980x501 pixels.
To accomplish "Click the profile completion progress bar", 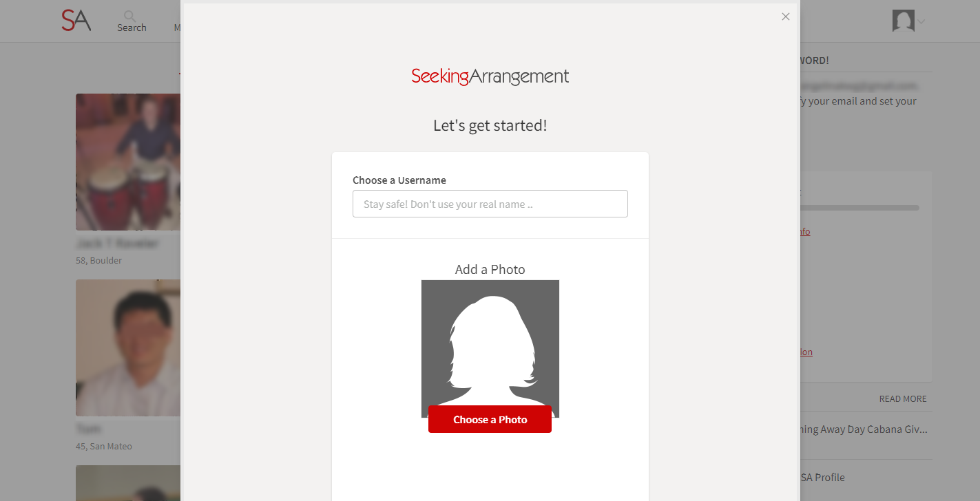I will (x=859, y=208).
